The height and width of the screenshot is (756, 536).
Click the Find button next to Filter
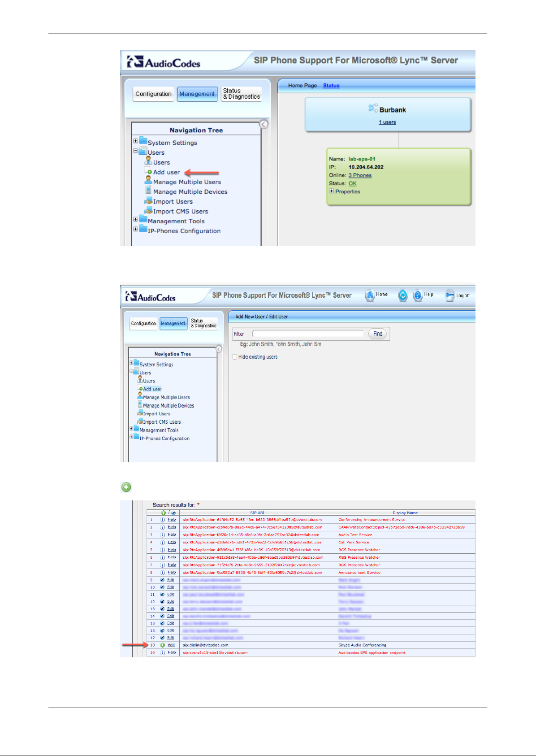pos(378,334)
